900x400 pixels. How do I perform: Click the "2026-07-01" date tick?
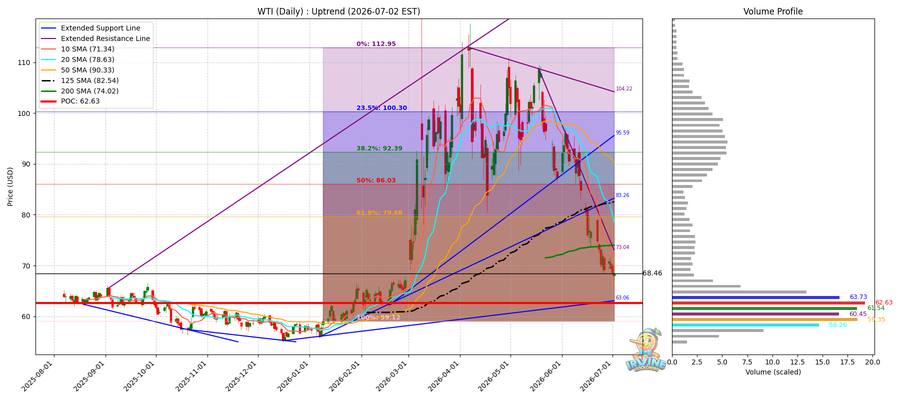pyautogui.click(x=598, y=376)
